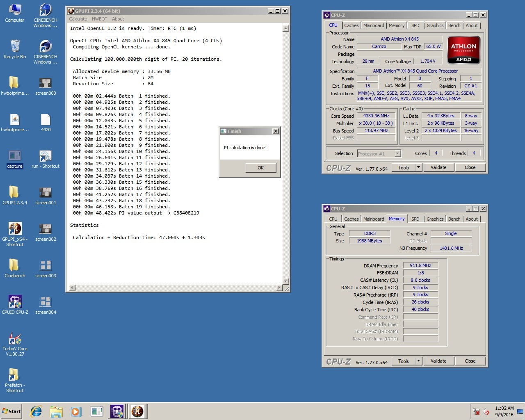
Task: Select the GPUPI 2.3.4 folder icon
Action: click(15, 195)
